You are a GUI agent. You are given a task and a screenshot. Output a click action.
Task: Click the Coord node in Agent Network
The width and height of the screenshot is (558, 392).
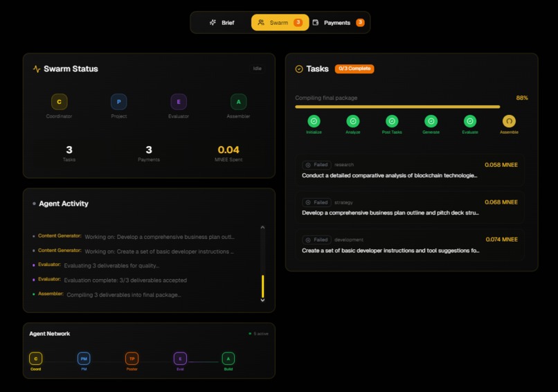click(x=35, y=359)
